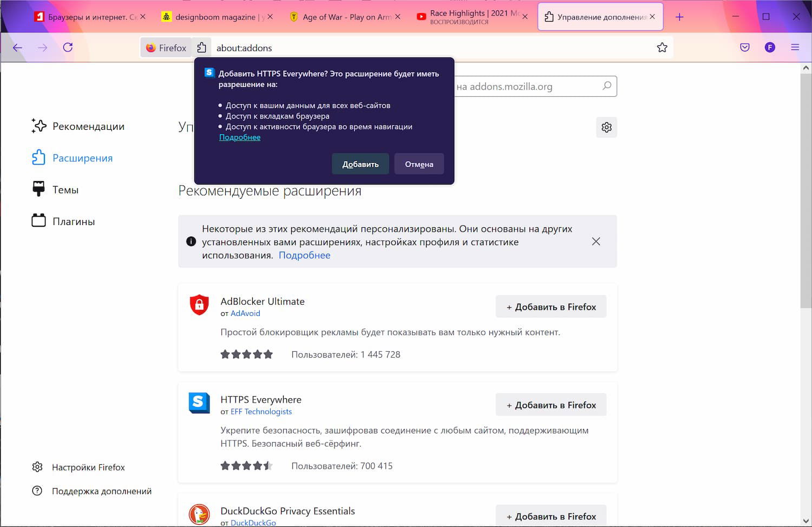
Task: Close the Age of War tab
Action: coord(398,17)
